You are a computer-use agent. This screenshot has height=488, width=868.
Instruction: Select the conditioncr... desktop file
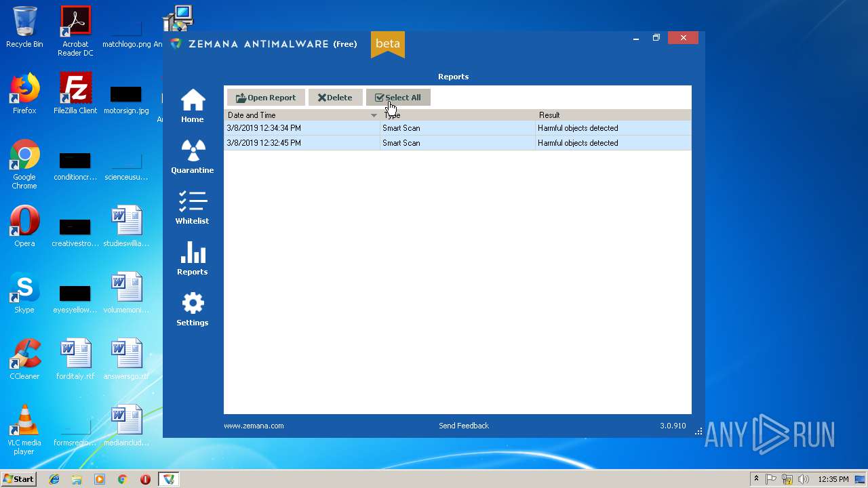coord(75,166)
